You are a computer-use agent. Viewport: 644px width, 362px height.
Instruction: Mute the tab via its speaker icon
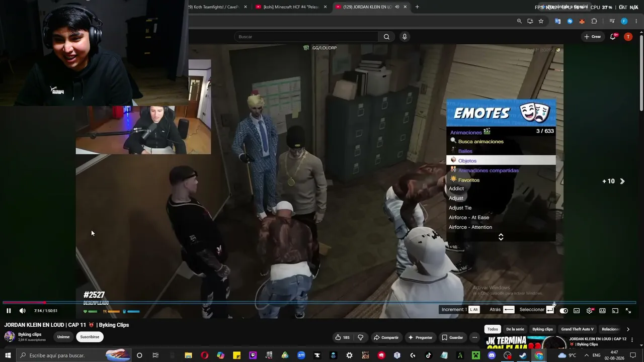tap(397, 7)
